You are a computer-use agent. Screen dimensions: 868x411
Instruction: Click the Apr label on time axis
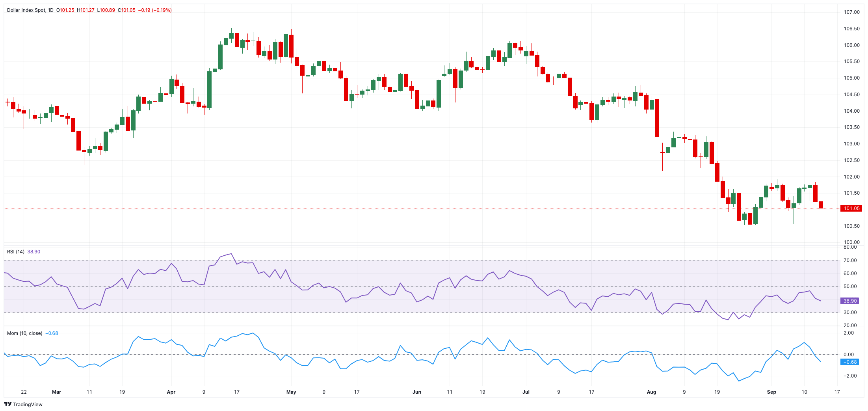[171, 392]
